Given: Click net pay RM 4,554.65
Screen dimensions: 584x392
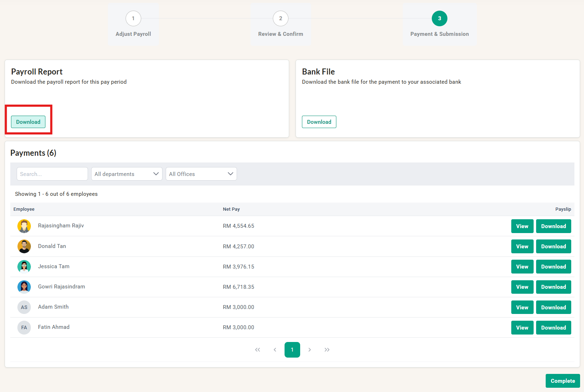Looking at the screenshot, I should tap(238, 226).
